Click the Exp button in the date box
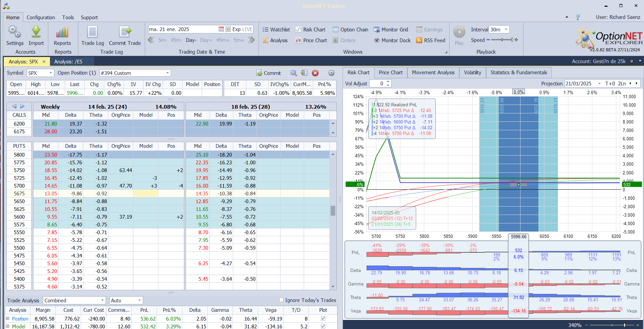Viewport: 644px width, 329px height. click(237, 29)
